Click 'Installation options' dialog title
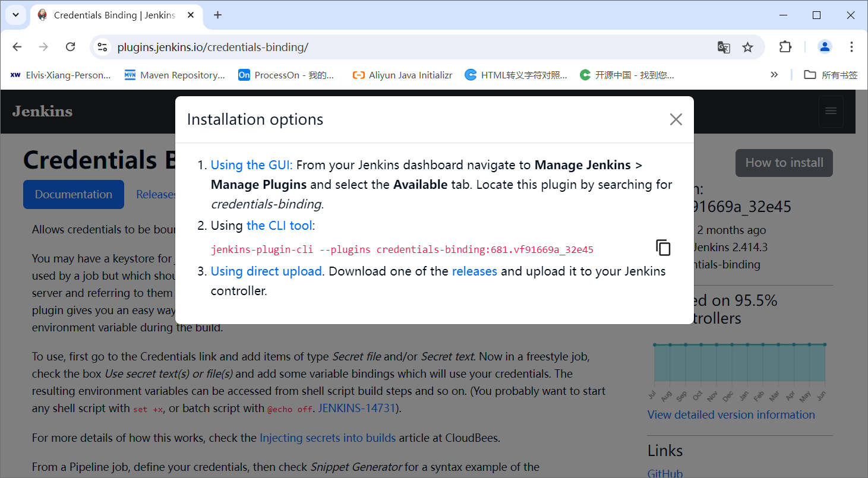 point(255,119)
